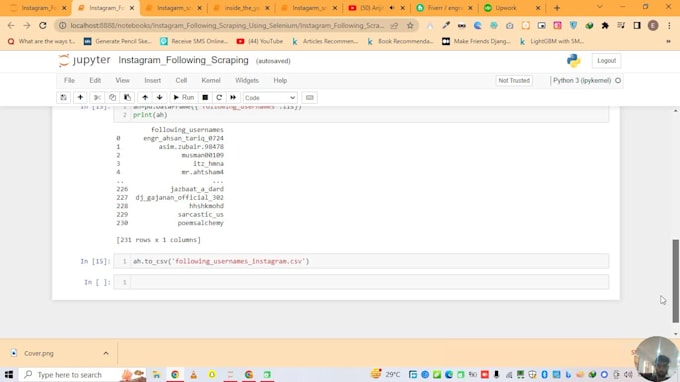The image size is (680, 382).
Task: Open the Edit menu
Action: (95, 80)
